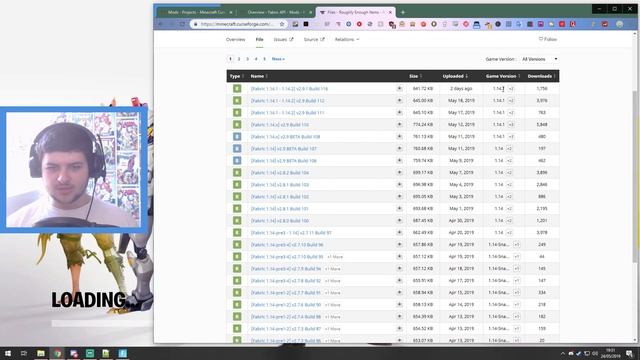Viewport: 640px width, 360px height.
Task: Open a new browser tab
Action: (x=403, y=12)
